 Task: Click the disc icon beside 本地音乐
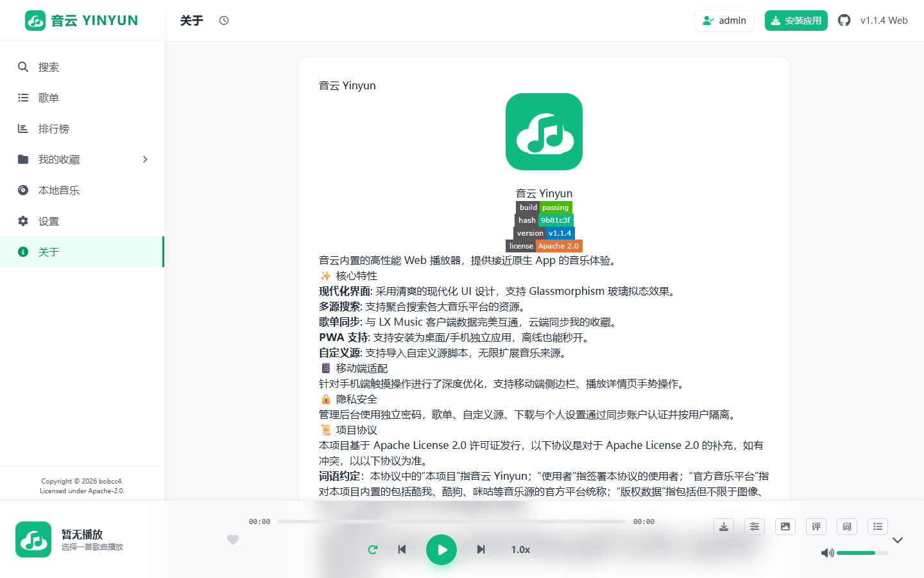(23, 190)
